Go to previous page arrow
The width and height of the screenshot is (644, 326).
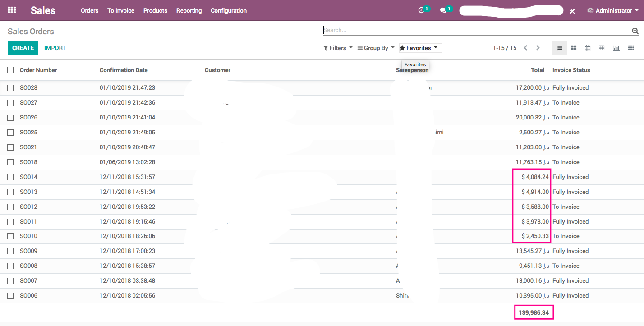(525, 48)
